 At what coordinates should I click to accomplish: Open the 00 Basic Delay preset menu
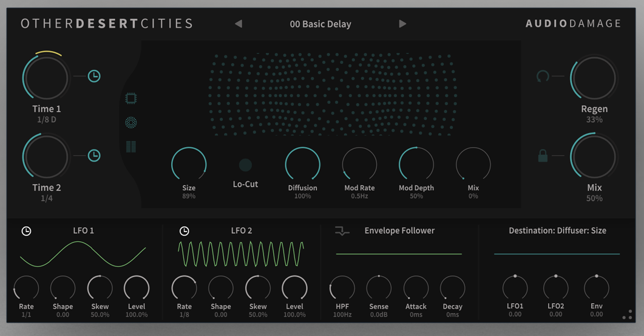[320, 24]
